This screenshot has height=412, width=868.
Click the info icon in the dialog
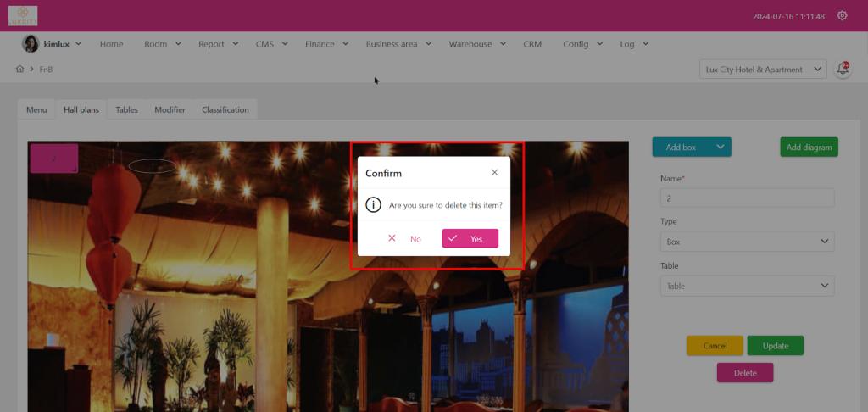click(x=373, y=205)
